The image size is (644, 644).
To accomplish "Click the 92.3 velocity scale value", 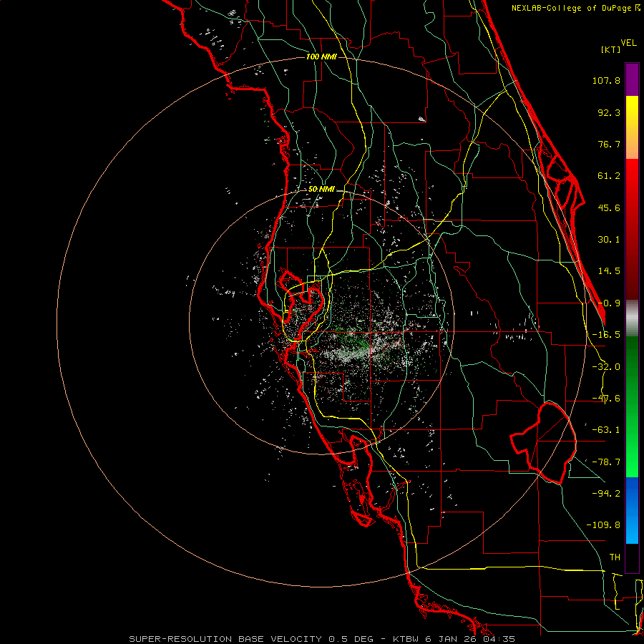I will [609, 112].
